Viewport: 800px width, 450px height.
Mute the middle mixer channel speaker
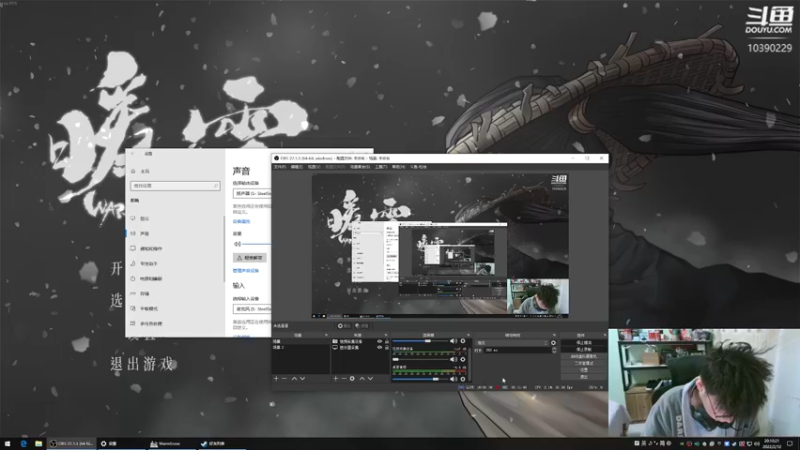(x=453, y=359)
